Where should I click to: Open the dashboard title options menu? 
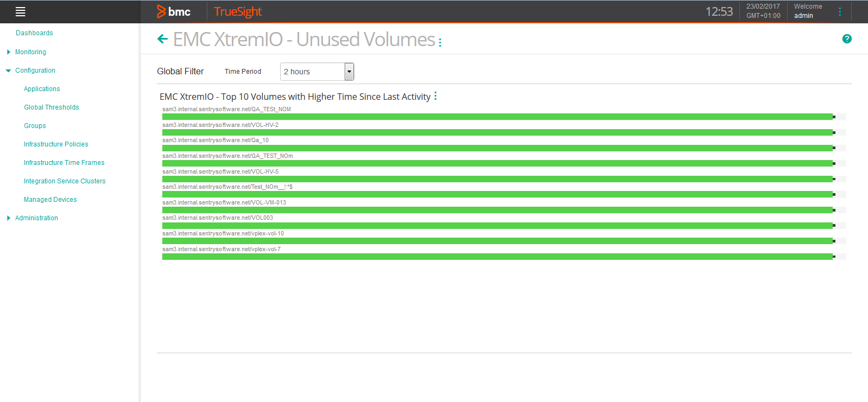pyautogui.click(x=440, y=42)
